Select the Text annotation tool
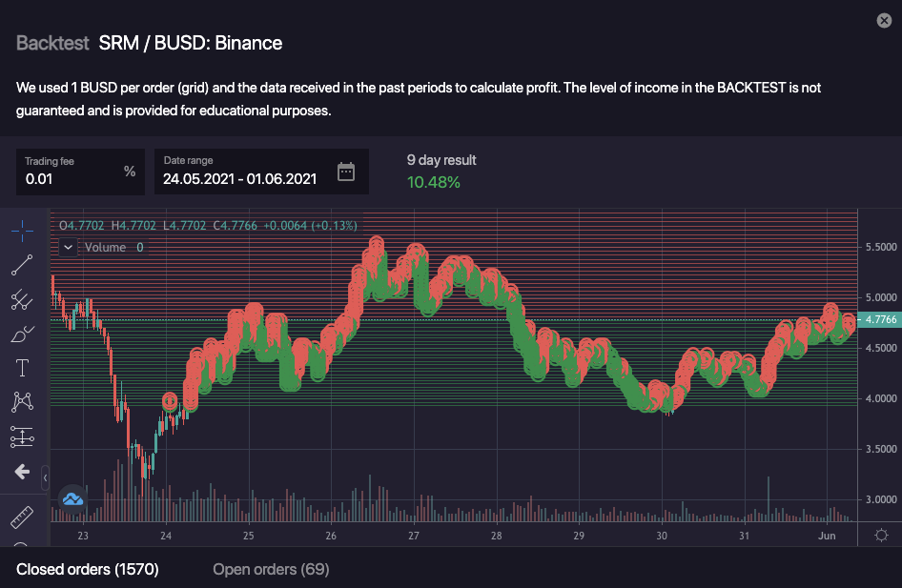This screenshot has height=588, width=902. 22,368
